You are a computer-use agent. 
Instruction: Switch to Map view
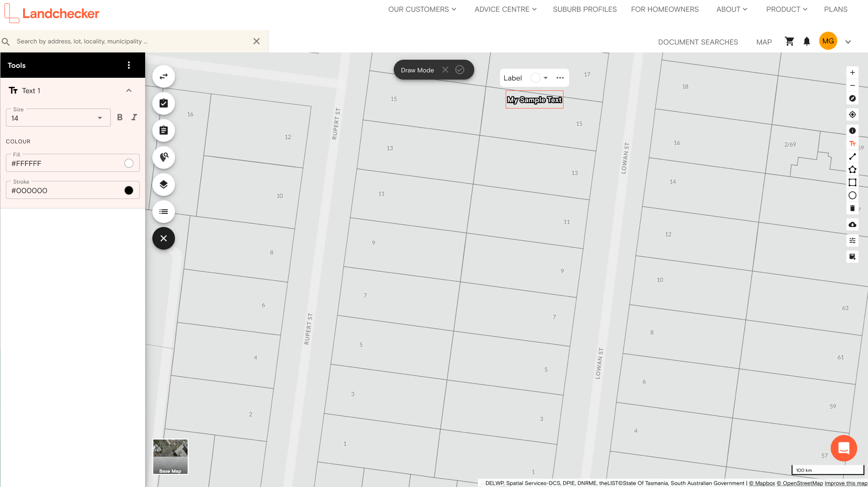click(764, 42)
